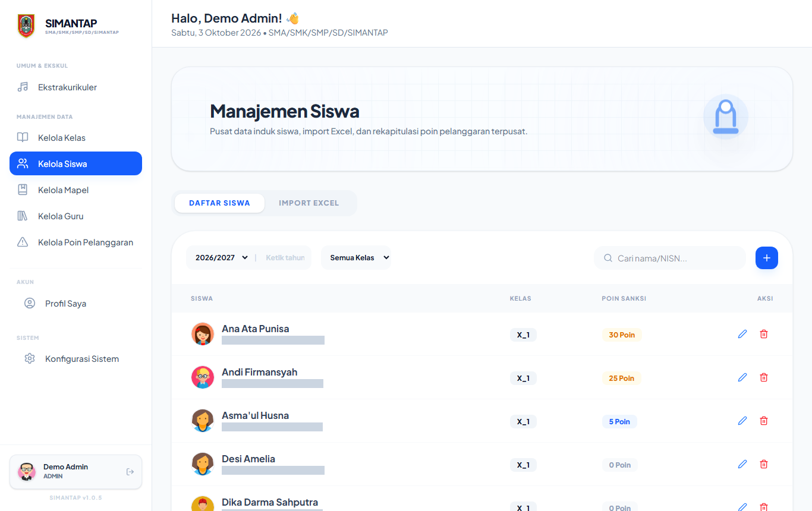Image resolution: width=812 pixels, height=511 pixels.
Task: Open Kelola Poin Pelanggaran
Action: point(75,242)
